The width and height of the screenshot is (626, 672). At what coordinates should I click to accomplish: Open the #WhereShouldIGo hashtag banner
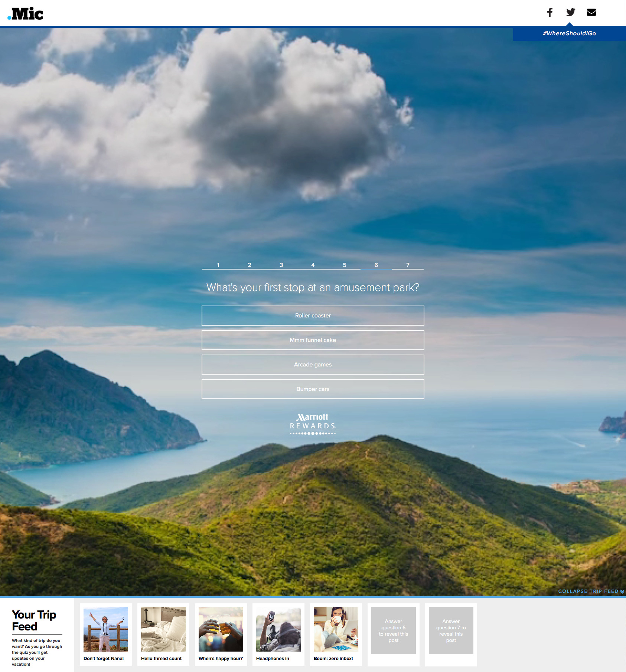coord(569,33)
